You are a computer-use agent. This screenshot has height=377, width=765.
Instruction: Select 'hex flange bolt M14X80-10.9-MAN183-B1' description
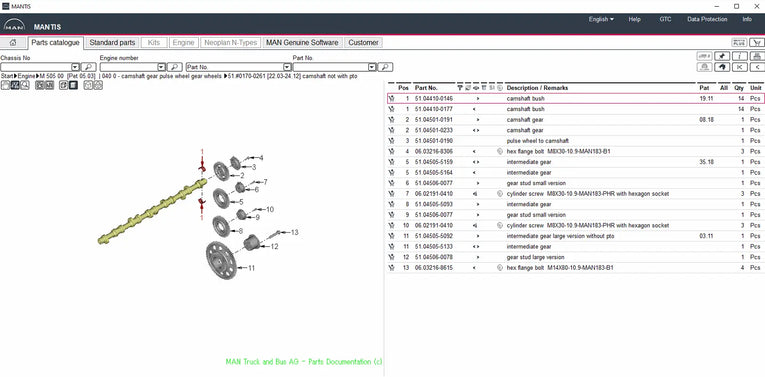(560, 268)
